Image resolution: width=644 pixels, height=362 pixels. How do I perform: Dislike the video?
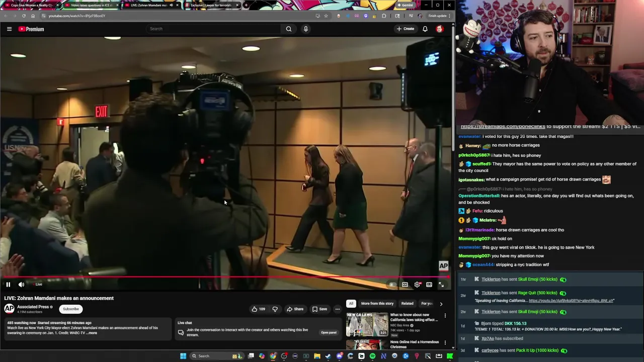[275, 309]
